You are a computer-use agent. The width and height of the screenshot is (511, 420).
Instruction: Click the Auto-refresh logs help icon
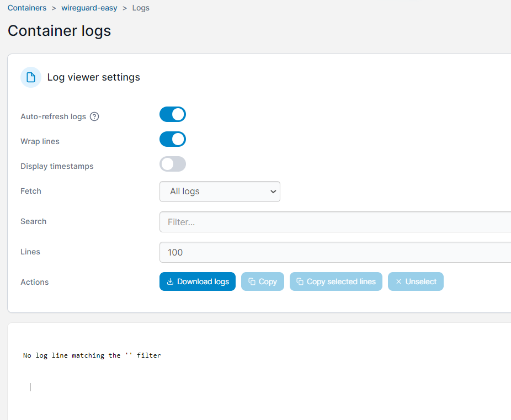click(94, 116)
